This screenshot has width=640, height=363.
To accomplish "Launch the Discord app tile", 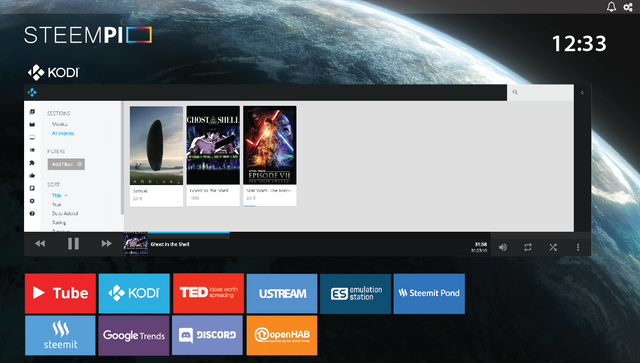I will coord(208,335).
